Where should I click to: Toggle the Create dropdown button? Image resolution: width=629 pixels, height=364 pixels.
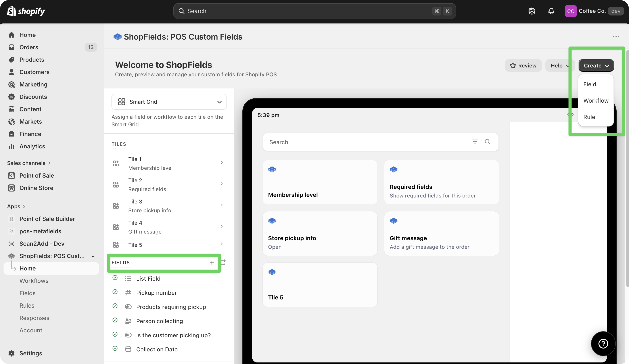click(596, 65)
